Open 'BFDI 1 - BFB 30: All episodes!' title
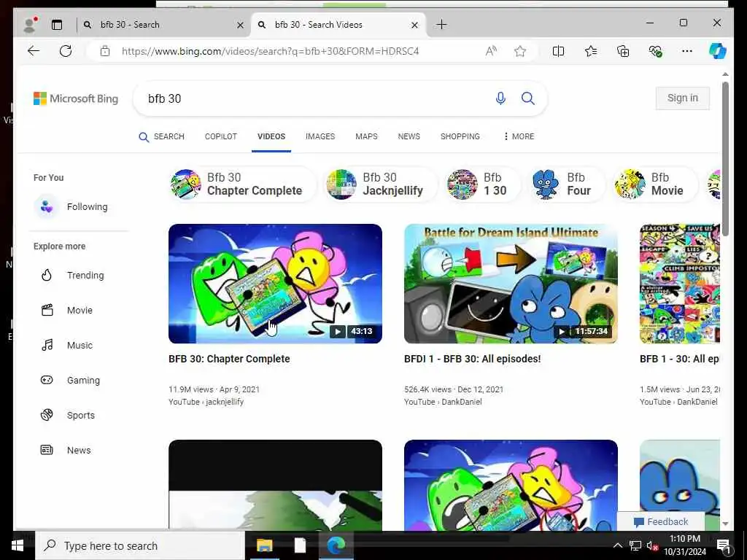This screenshot has height=560, width=747. 472,359
